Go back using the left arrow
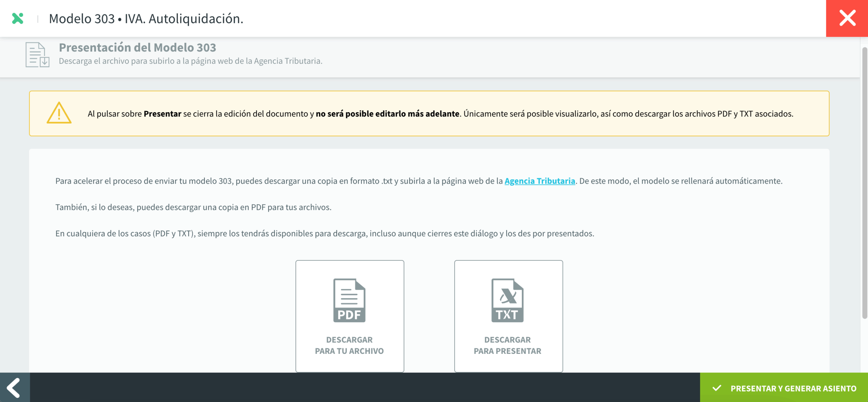This screenshot has height=402, width=868. (x=14, y=387)
